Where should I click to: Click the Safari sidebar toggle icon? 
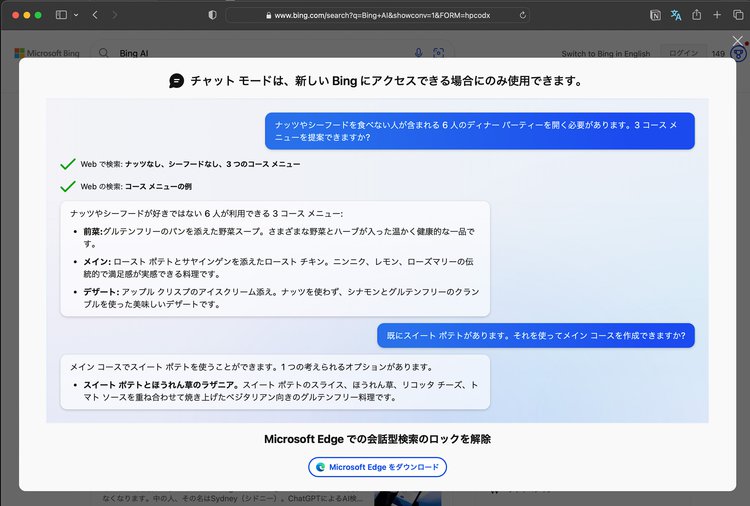click(61, 15)
